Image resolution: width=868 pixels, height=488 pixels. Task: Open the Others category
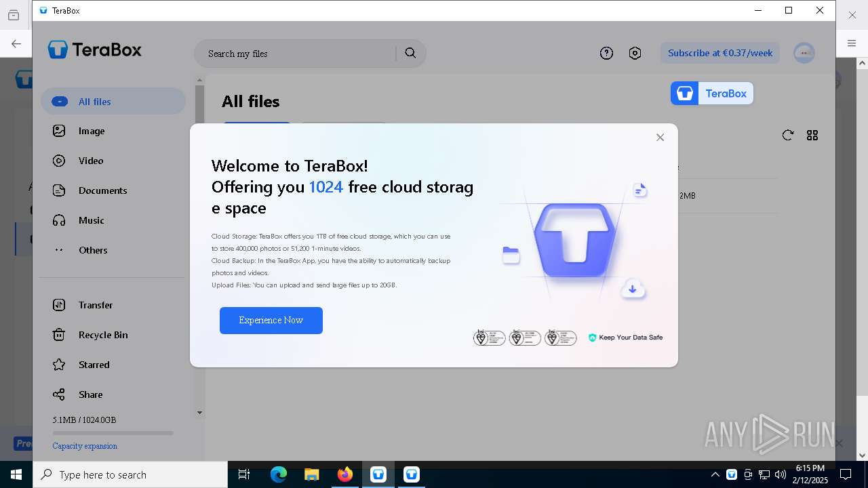coord(93,250)
